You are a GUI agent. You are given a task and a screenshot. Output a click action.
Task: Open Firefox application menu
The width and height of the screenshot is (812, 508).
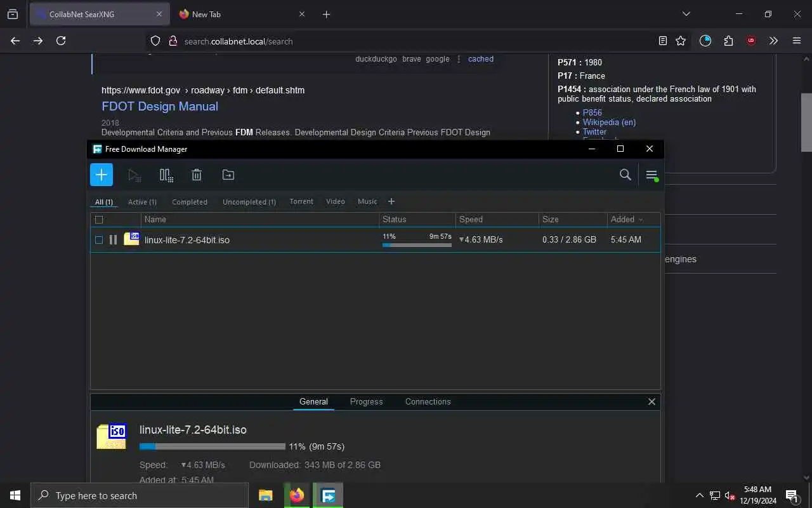pyautogui.click(x=797, y=41)
